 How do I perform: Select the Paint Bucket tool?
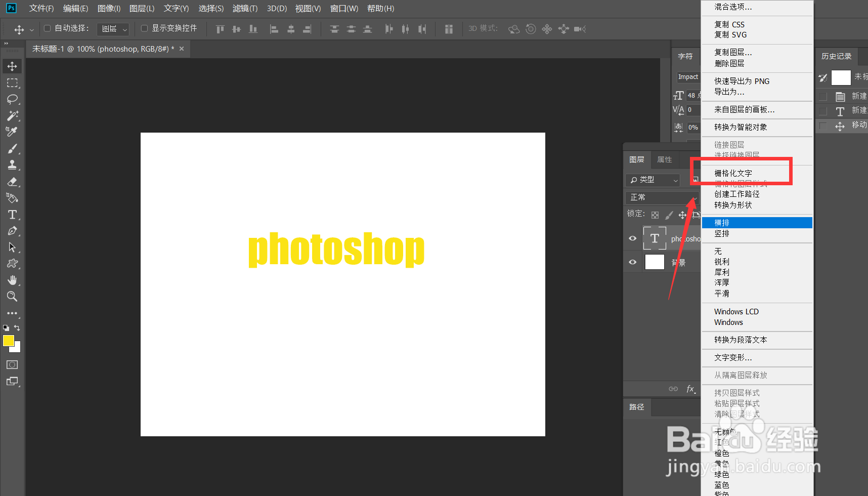[x=12, y=198]
